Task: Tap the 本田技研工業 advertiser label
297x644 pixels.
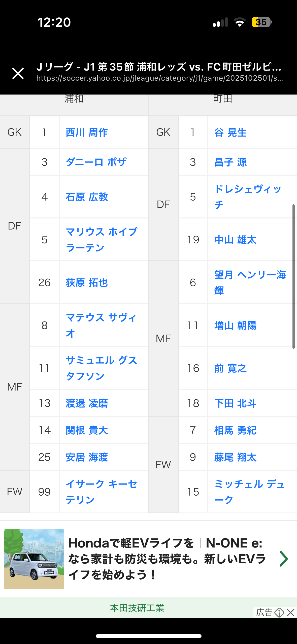Action: (x=137, y=608)
